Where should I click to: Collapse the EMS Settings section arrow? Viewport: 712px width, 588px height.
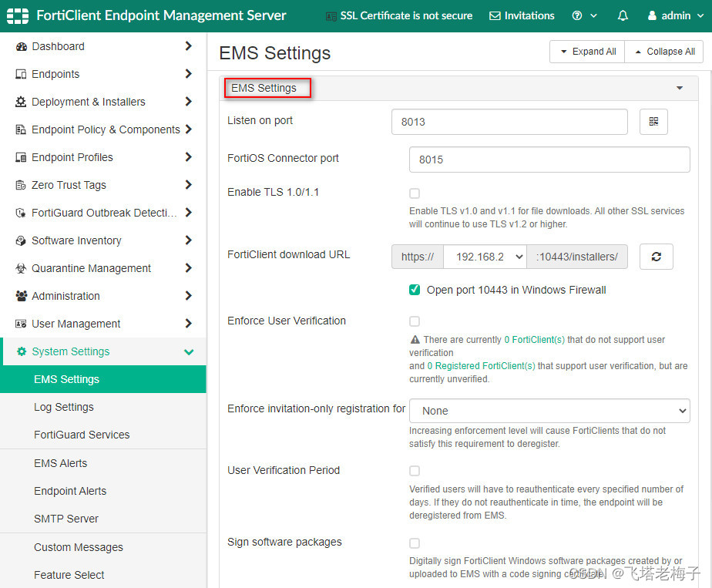coord(680,88)
